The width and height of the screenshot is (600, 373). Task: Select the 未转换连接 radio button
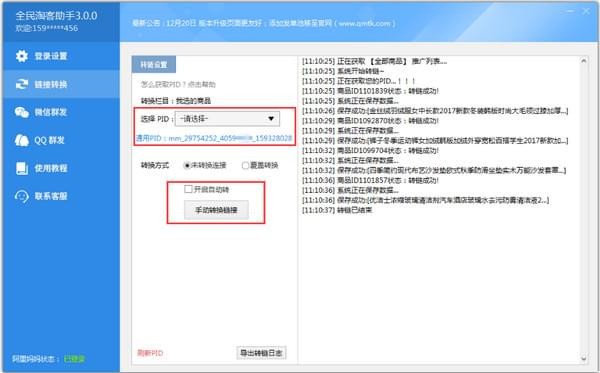click(187, 165)
